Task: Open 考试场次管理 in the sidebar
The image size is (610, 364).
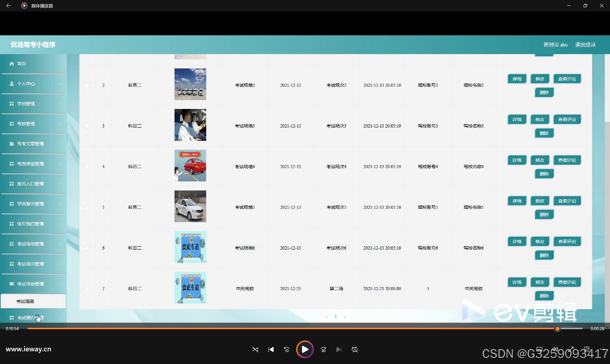Action: (x=33, y=264)
